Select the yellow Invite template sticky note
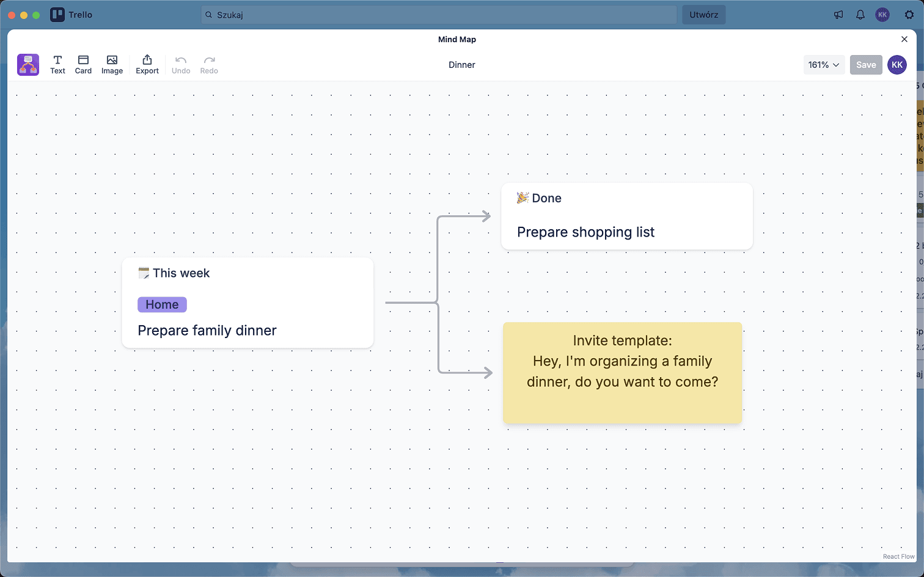Screen dimensions: 924x577 point(622,373)
